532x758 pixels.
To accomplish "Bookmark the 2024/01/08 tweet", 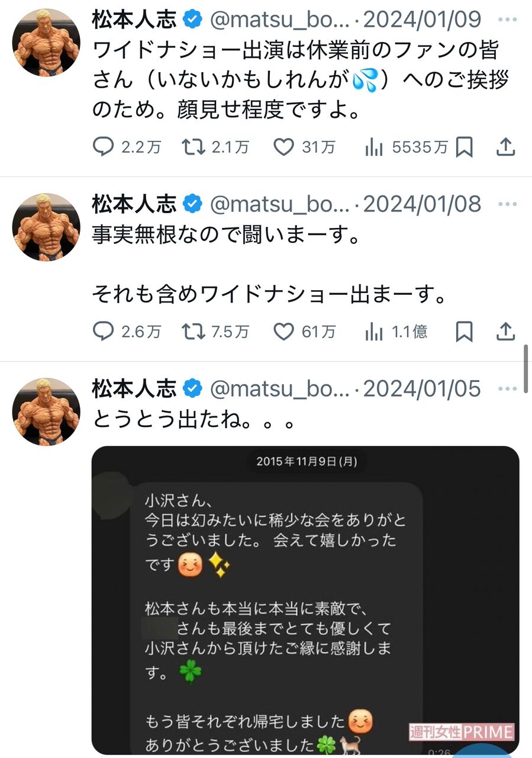I will [x=465, y=332].
